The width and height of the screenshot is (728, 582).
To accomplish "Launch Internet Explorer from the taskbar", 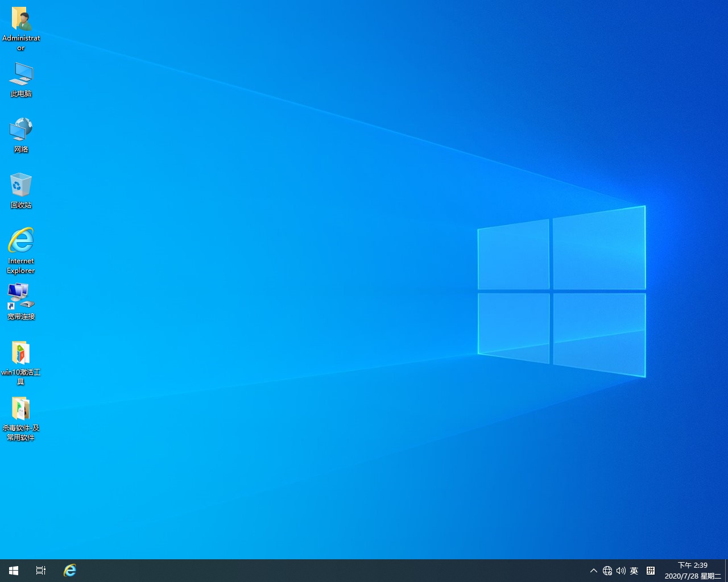I will (69, 570).
